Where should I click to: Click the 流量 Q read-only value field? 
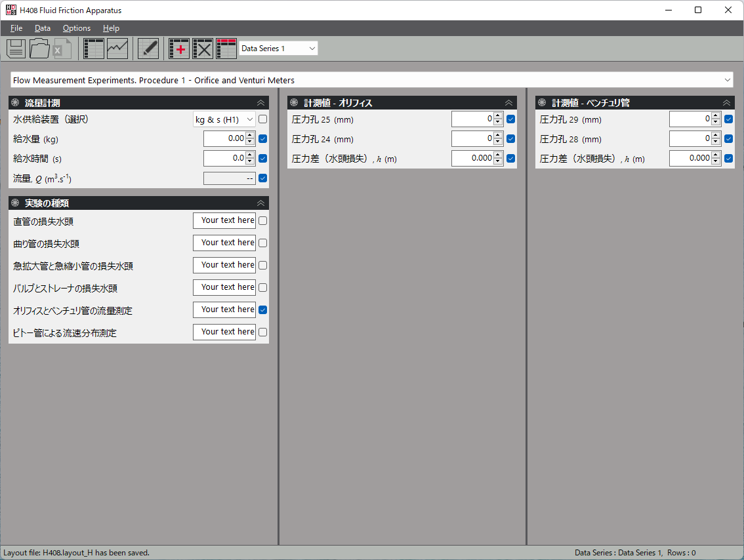pyautogui.click(x=230, y=178)
